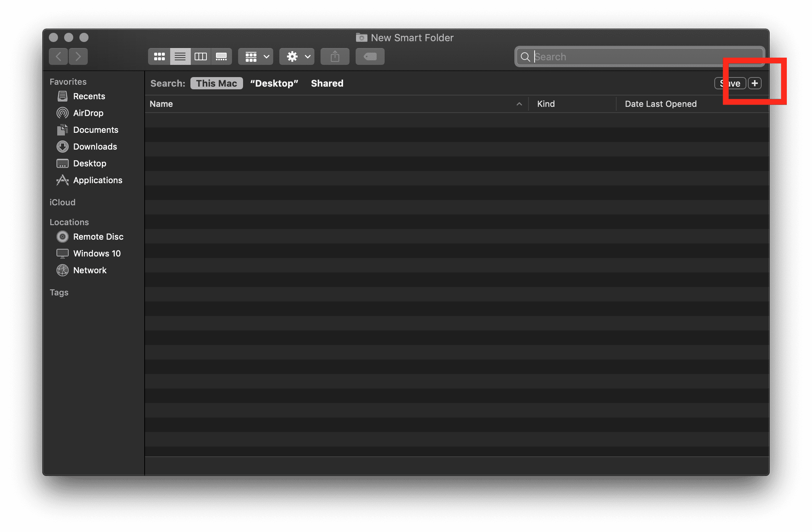Navigate to the Downloads folder
The height and width of the screenshot is (532, 812).
pos(95,147)
